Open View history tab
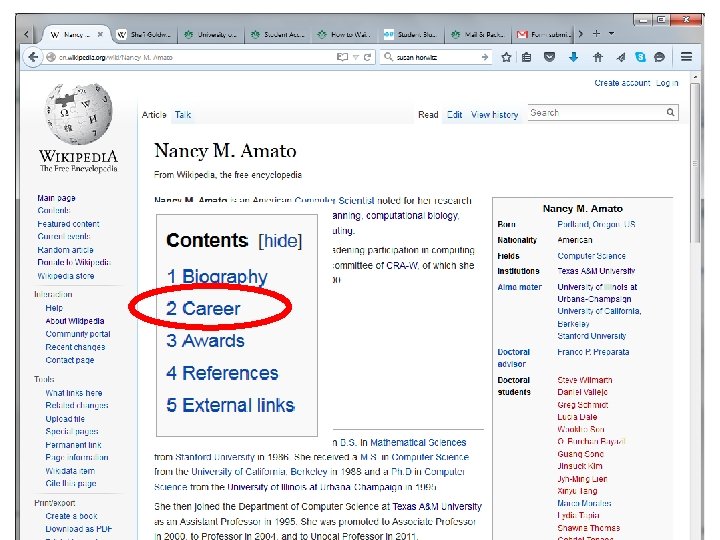This screenshot has width=720, height=540. click(495, 115)
